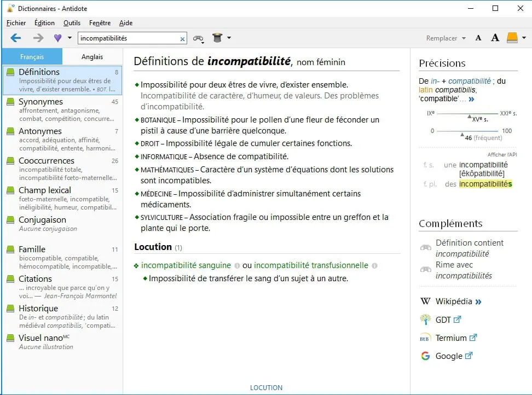
Task: Decrease text size with small A
Action: coord(478,38)
